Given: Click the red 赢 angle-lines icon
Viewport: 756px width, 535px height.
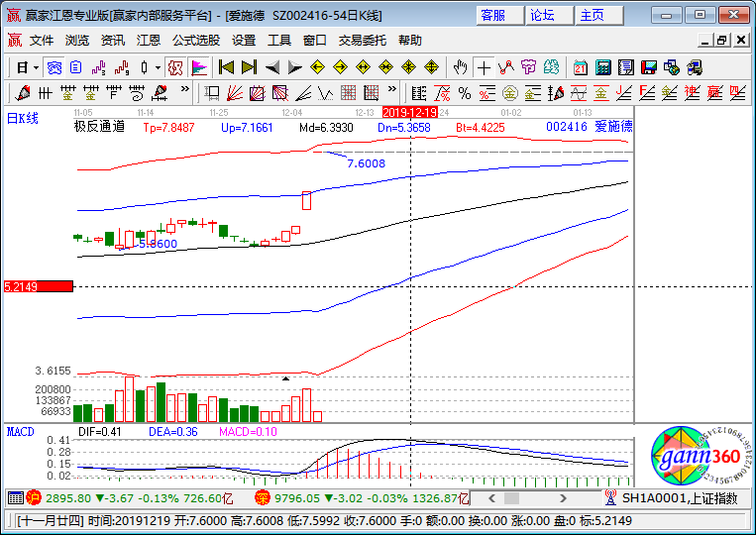Looking at the screenshot, I should [714, 93].
